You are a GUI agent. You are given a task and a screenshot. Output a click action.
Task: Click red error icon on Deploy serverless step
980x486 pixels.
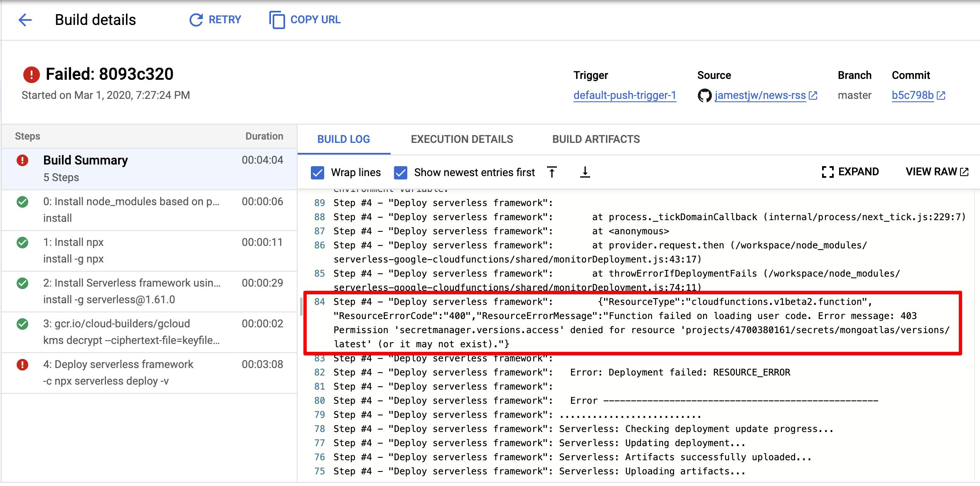[x=22, y=365]
